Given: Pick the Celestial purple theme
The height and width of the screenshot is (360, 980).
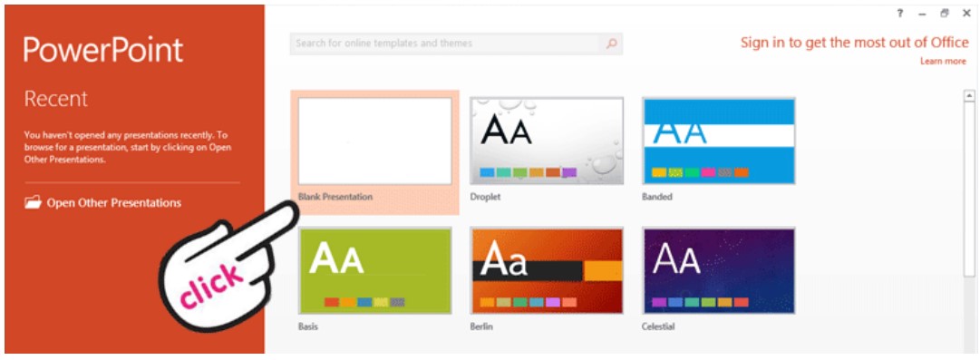Looking at the screenshot, I should click(x=719, y=270).
